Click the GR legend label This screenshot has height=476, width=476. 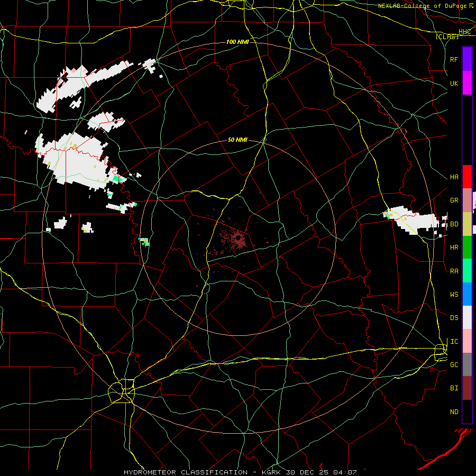pos(454,200)
